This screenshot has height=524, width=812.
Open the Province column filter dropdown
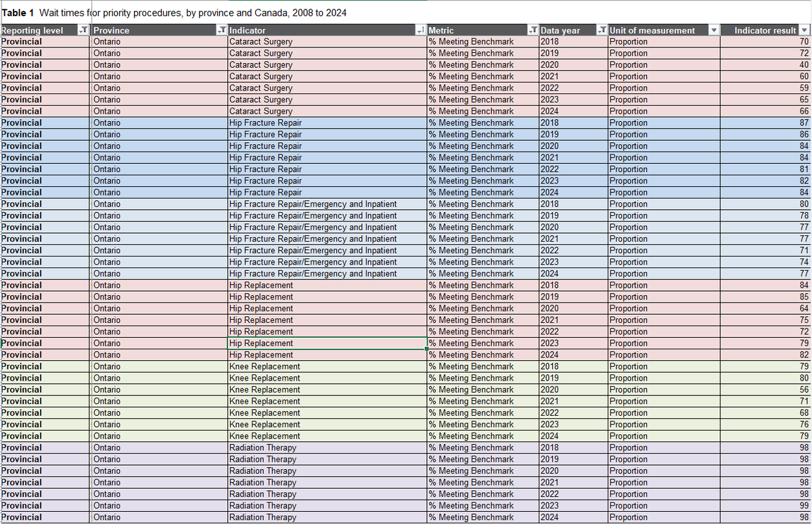pyautogui.click(x=221, y=30)
